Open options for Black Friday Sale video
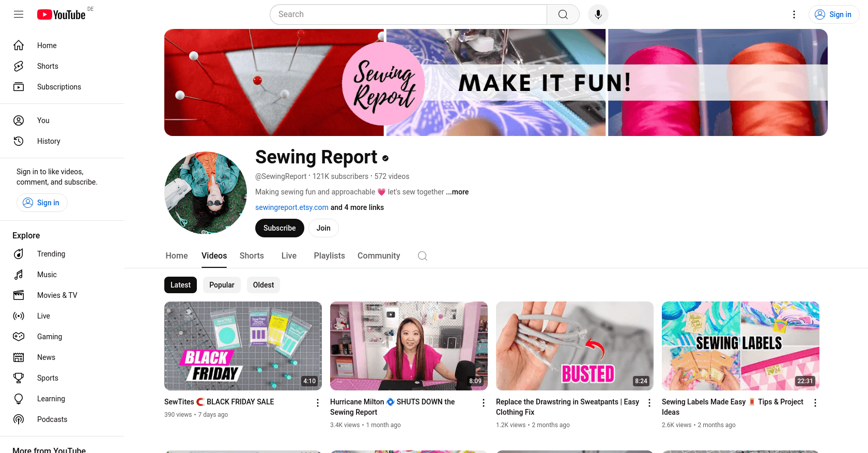This screenshot has height=453, width=868. pyautogui.click(x=318, y=403)
